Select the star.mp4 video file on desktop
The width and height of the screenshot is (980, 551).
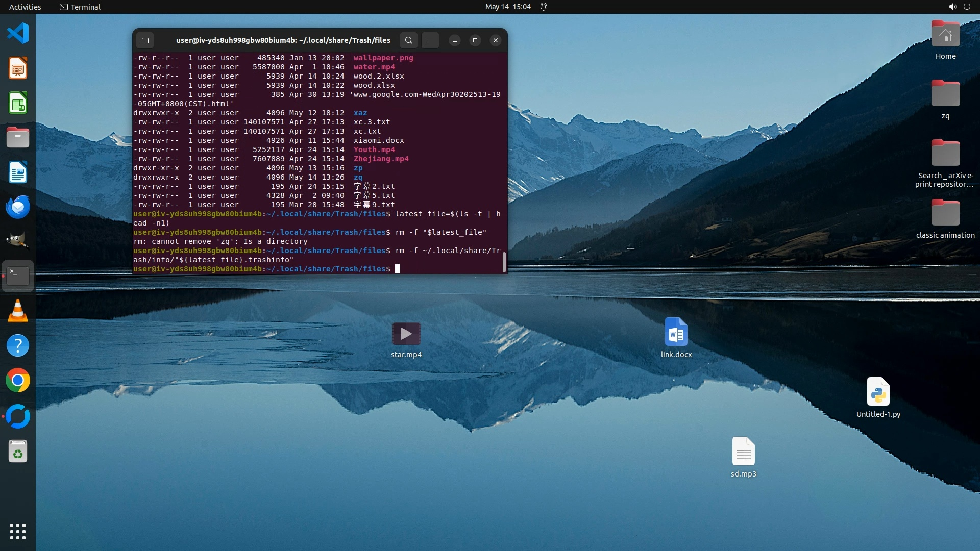click(x=406, y=334)
